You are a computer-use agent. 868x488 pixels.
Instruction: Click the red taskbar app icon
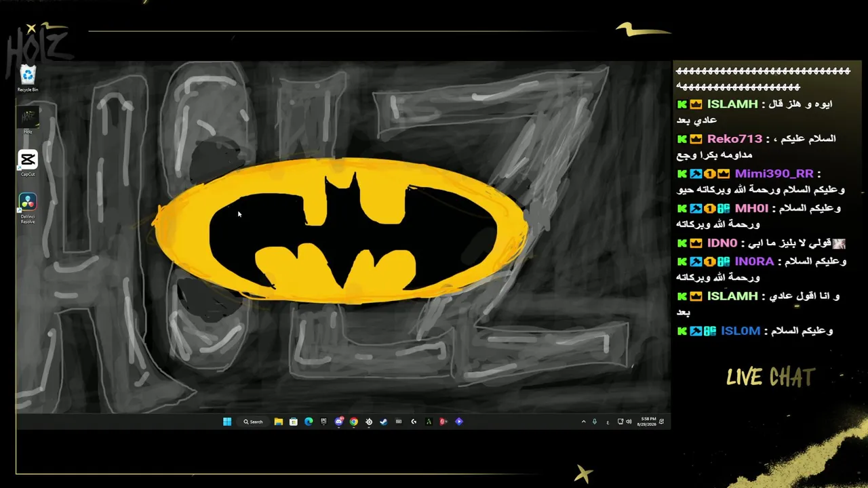point(443,422)
